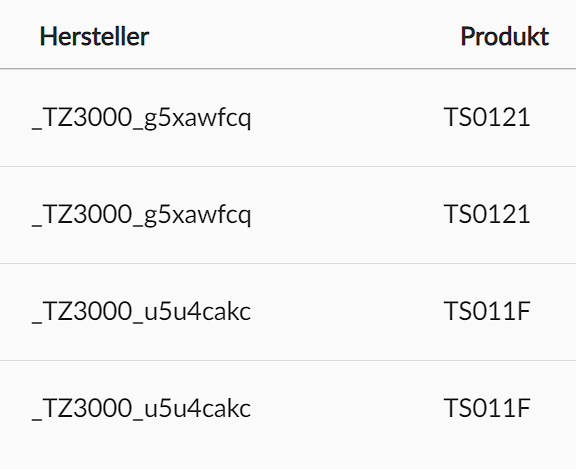Sort the table by Produkt header
Viewport: 576px width, 469px height.
pyautogui.click(x=505, y=36)
